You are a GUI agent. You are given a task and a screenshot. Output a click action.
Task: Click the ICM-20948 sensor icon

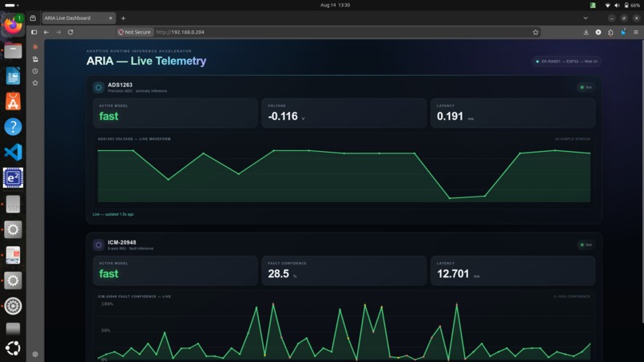[x=98, y=245]
